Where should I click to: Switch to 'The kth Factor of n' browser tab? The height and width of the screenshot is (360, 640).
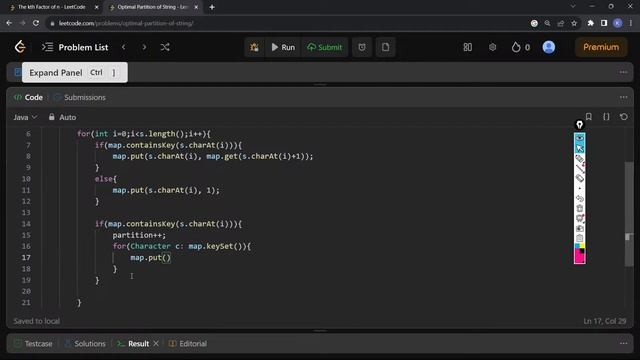[52, 7]
